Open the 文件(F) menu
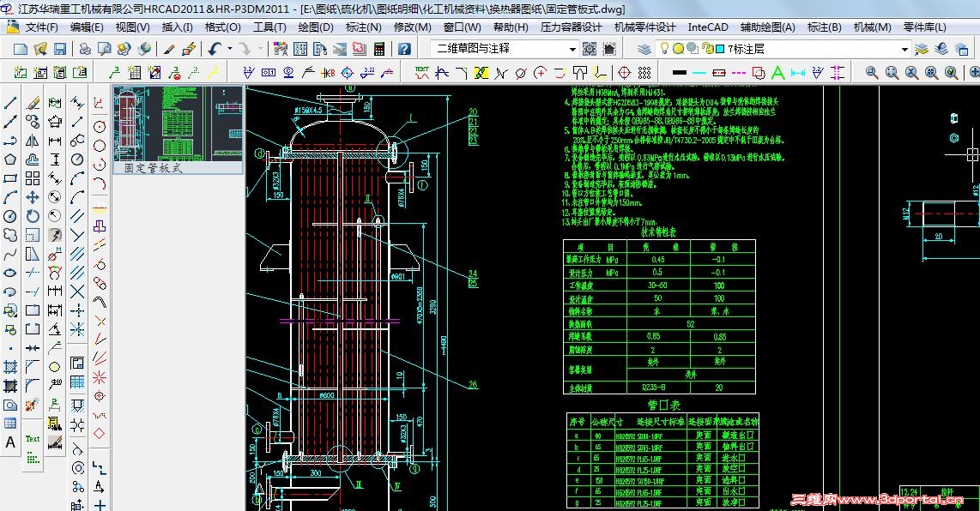980x511 pixels. [41, 27]
